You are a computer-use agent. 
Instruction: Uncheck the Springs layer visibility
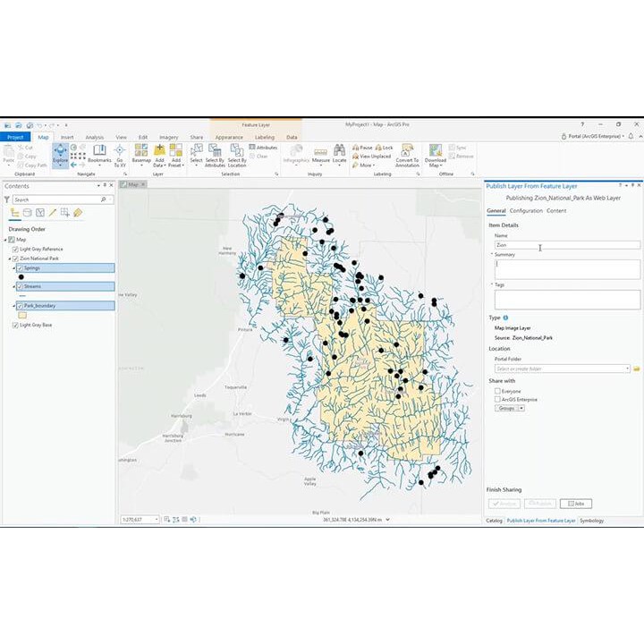[20, 267]
